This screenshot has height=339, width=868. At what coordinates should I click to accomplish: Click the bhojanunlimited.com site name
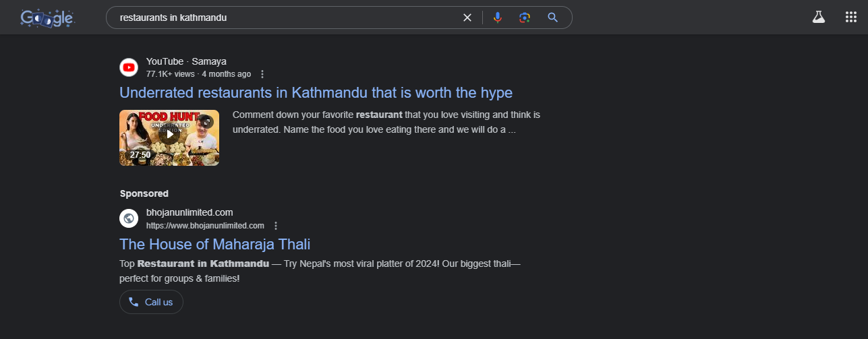[x=190, y=212]
